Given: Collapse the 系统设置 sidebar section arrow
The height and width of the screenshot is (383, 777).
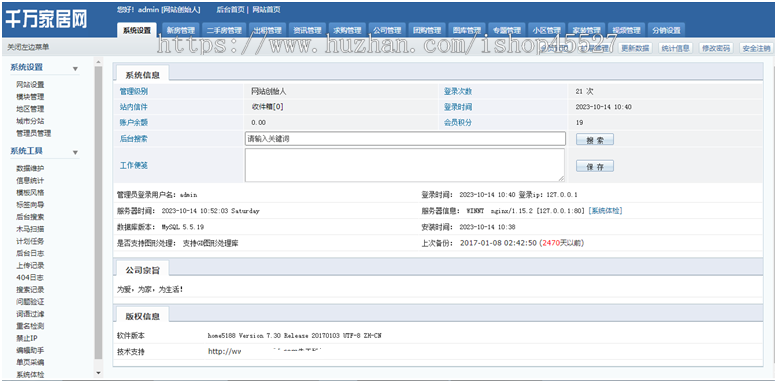Looking at the screenshot, I should 75,69.
